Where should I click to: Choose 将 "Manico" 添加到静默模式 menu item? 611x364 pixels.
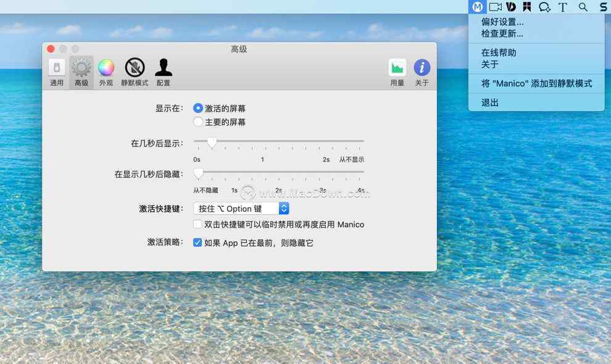coord(536,83)
